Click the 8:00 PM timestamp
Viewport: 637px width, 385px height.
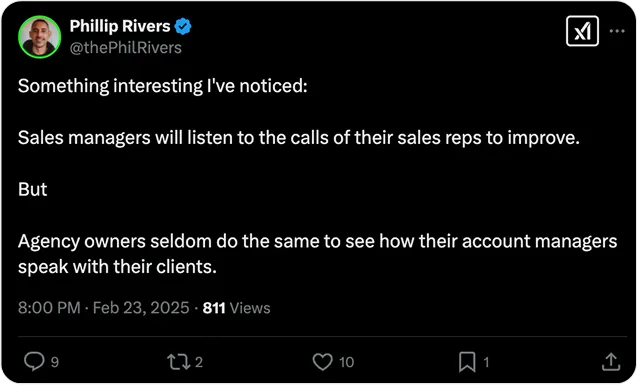coord(49,307)
